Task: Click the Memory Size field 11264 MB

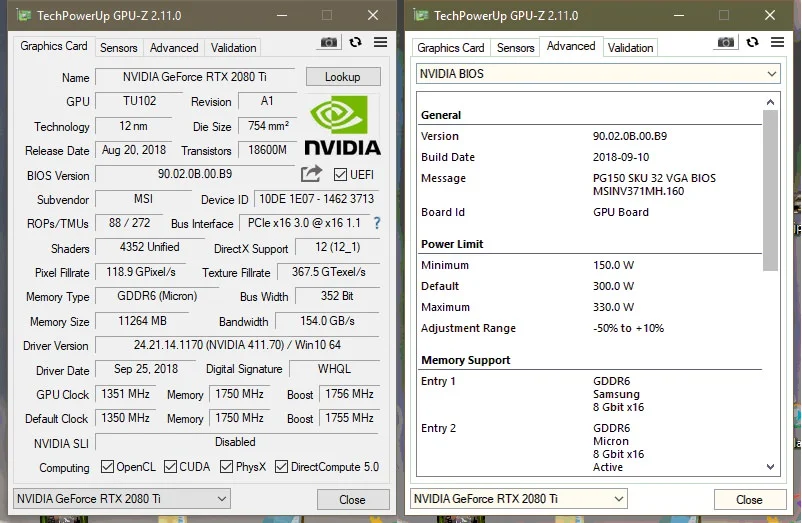Action: tap(142, 321)
